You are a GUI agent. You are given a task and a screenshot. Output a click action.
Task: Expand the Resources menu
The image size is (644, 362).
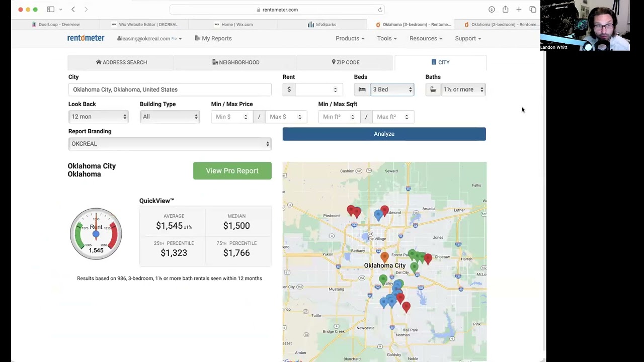click(426, 38)
